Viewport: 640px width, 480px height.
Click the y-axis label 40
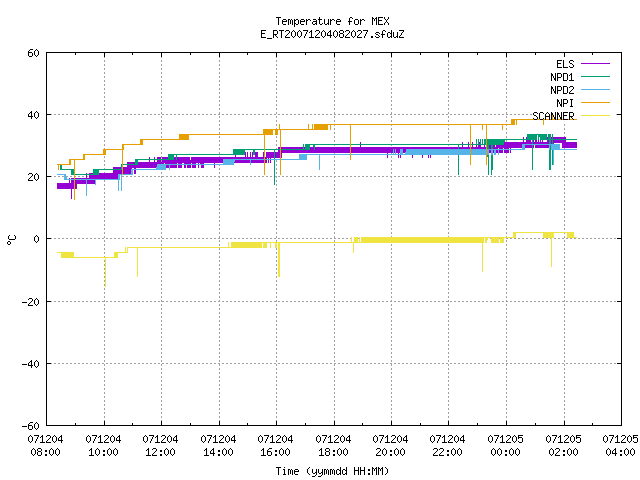point(33,115)
